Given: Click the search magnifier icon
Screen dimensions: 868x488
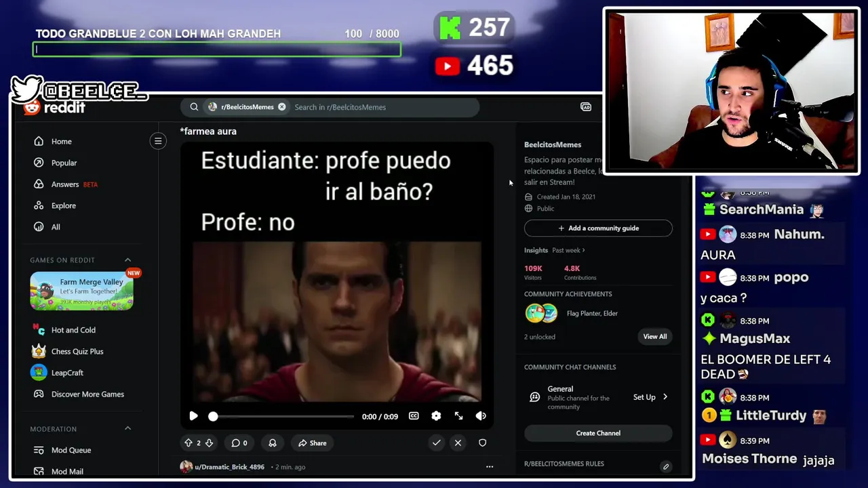Looking at the screenshot, I should click(x=194, y=107).
